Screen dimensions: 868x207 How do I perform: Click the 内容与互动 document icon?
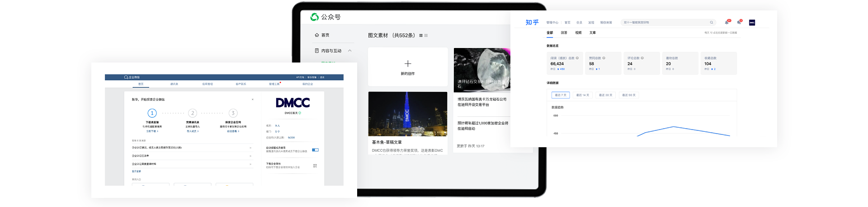317,51
